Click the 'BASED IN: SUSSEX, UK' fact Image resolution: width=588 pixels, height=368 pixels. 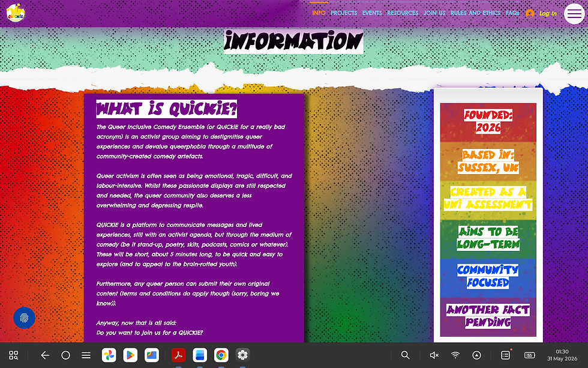[488, 161]
